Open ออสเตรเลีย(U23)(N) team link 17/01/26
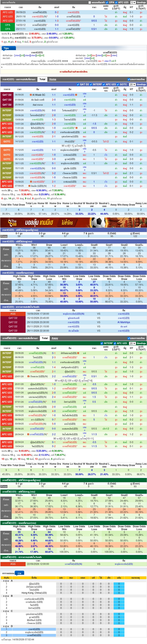 coord(37,389)
